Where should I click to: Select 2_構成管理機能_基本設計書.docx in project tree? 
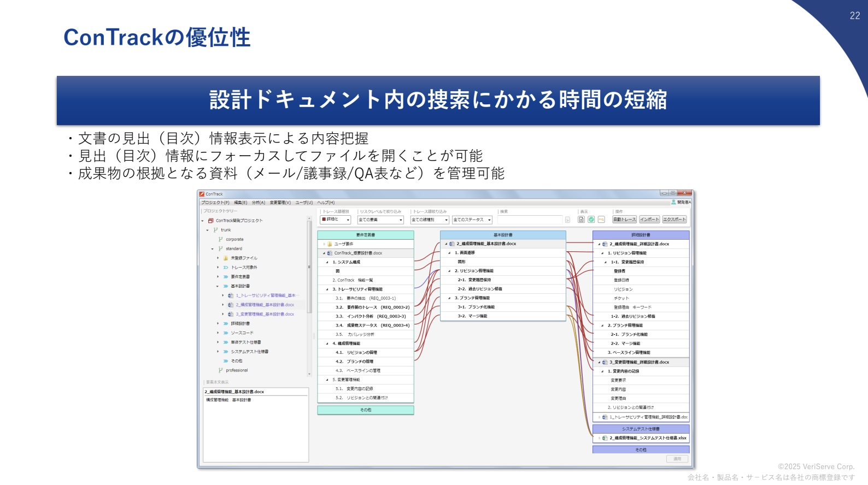(x=265, y=305)
